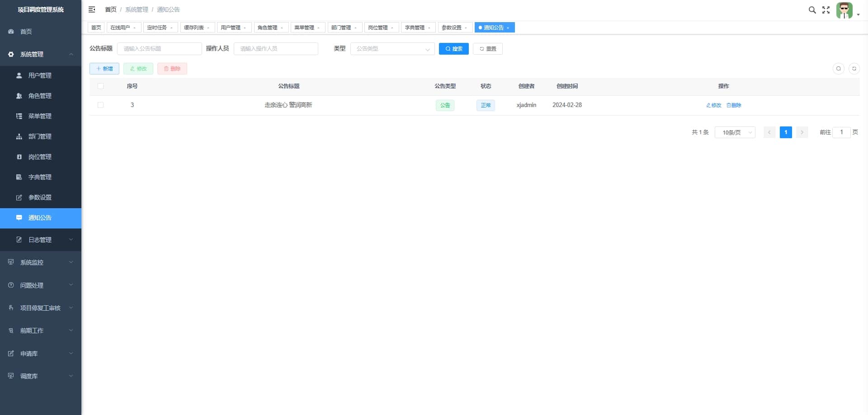
Task: Collapse the sidebar with the hamburger icon
Action: point(92,9)
